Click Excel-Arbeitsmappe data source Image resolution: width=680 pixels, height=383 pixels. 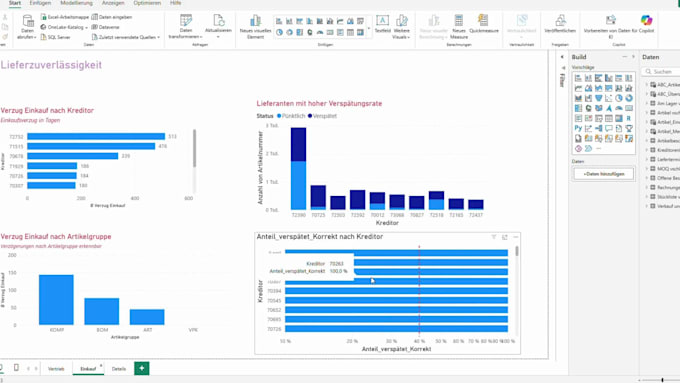(65, 17)
